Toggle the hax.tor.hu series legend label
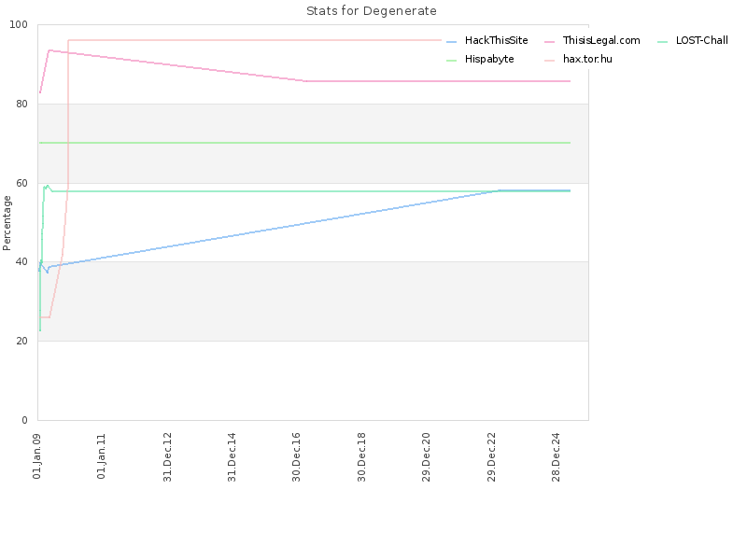747x560 pixels. 587,59
